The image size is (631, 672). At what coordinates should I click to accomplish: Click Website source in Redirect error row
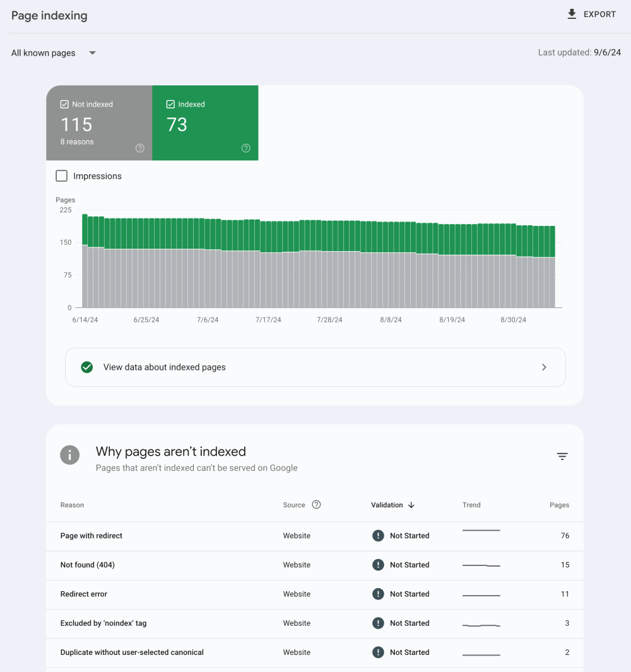click(297, 594)
